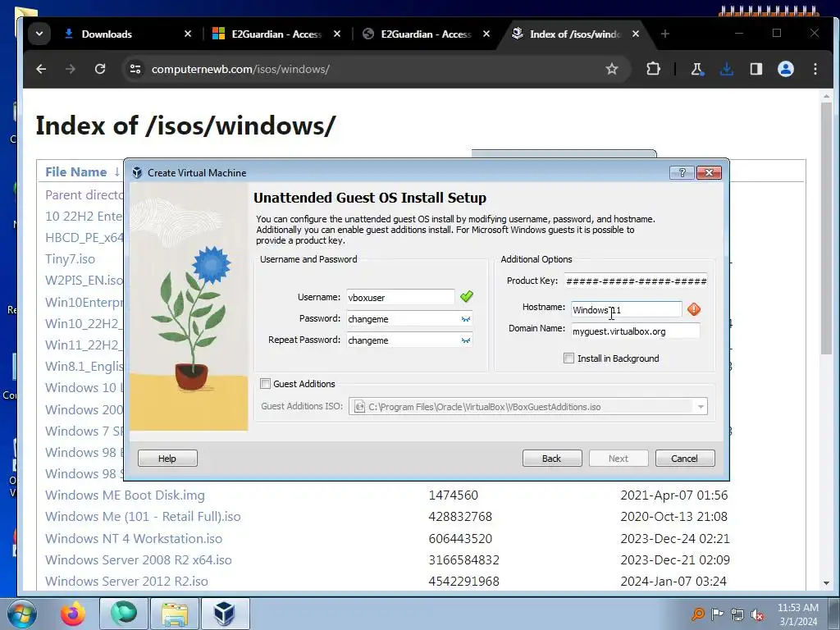Viewport: 840px width, 630px height.
Task: Click the browser address bar URL
Action: (240, 69)
